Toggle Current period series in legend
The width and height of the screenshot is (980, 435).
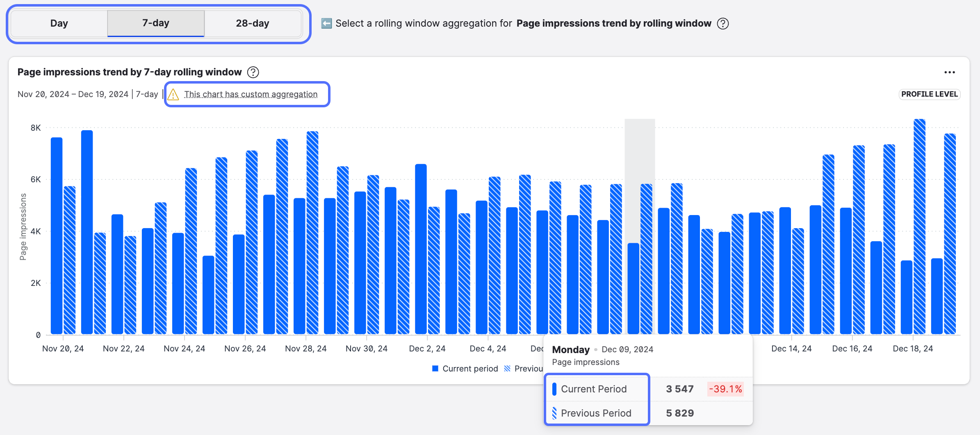coord(465,369)
